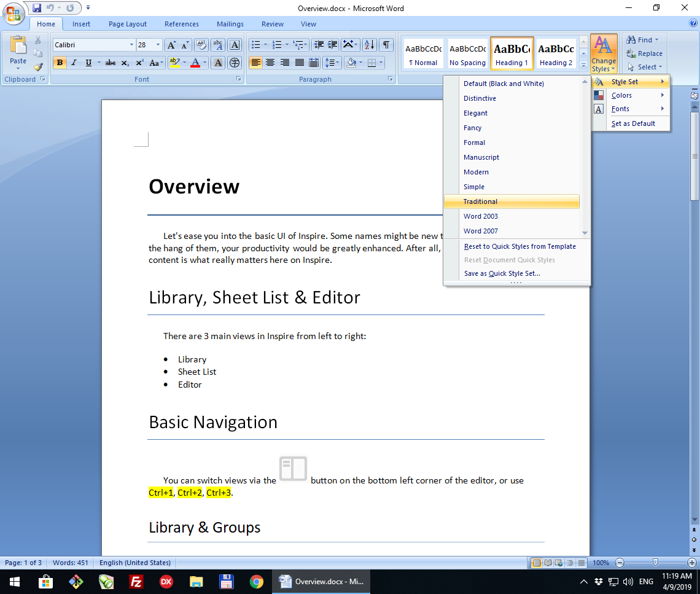Viewport: 700px width, 594px height.
Task: Save the document from Quick Access toolbar
Action: click(37, 8)
